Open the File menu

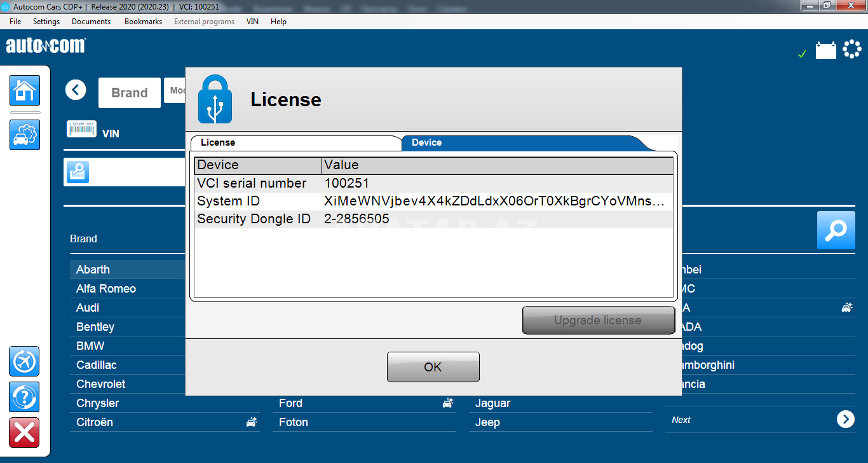[15, 22]
